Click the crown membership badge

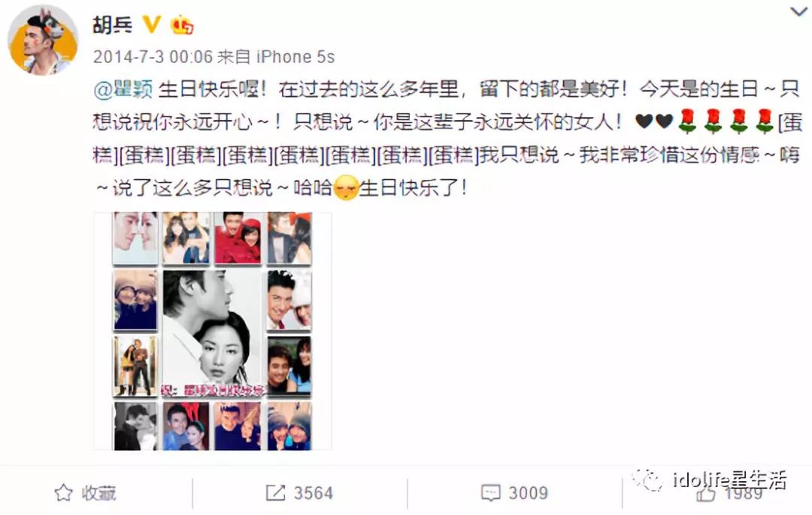[x=182, y=24]
